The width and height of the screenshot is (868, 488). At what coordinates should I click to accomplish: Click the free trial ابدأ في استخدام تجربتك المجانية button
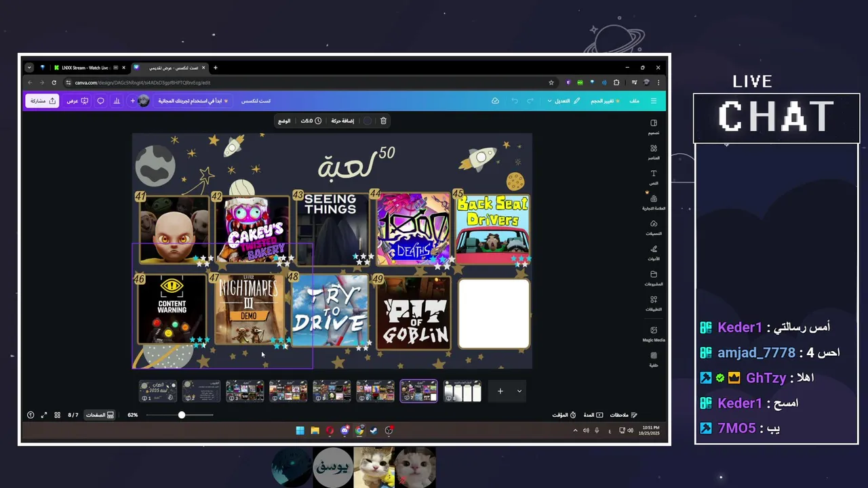coord(193,101)
